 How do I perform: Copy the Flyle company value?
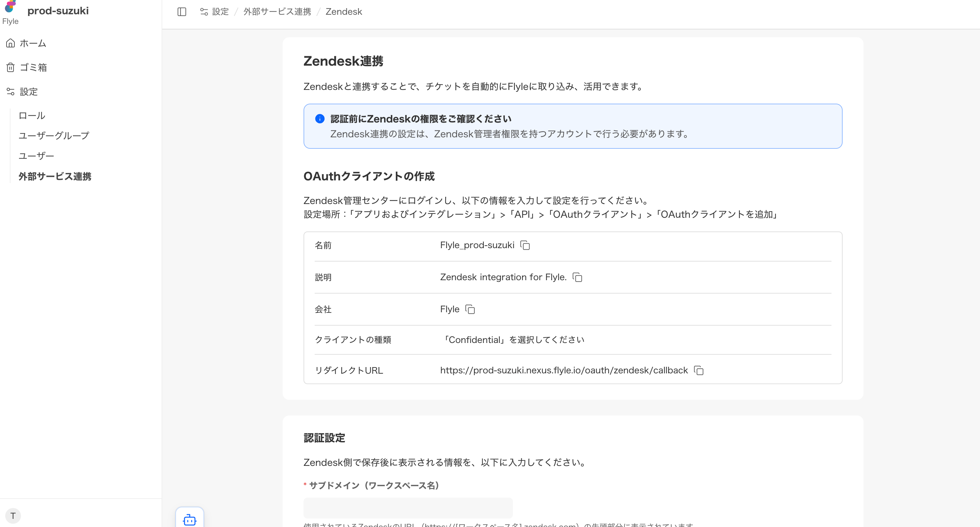click(x=470, y=310)
